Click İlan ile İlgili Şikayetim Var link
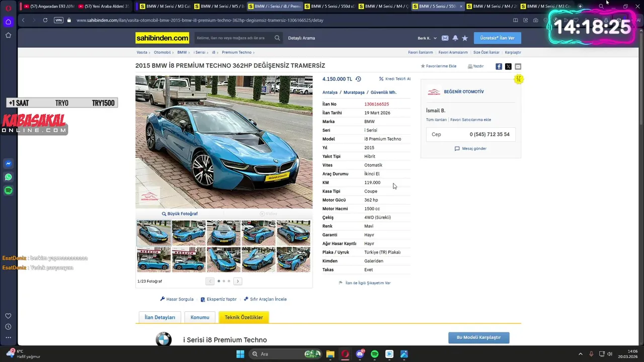644x362 pixels. (x=365, y=283)
